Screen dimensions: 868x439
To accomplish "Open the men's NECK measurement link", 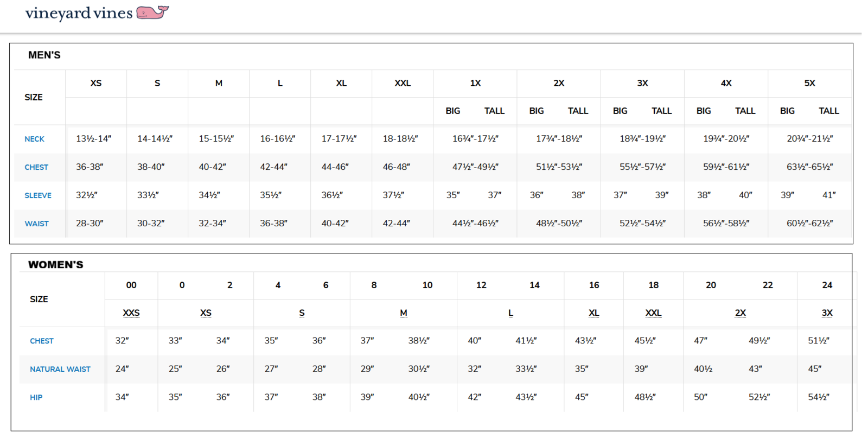I will [x=34, y=139].
